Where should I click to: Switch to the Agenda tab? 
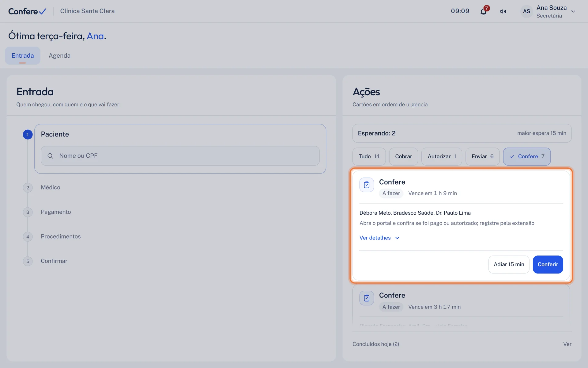pos(59,56)
